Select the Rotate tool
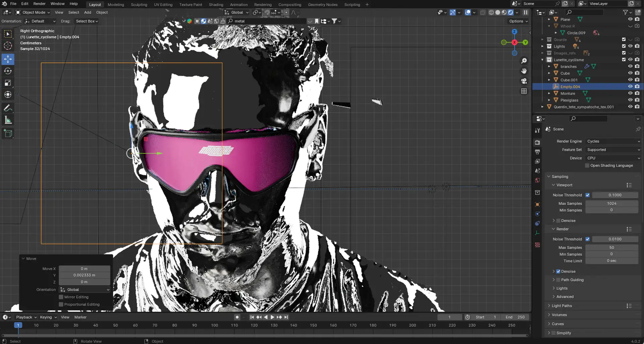644x344 pixels. click(x=8, y=71)
